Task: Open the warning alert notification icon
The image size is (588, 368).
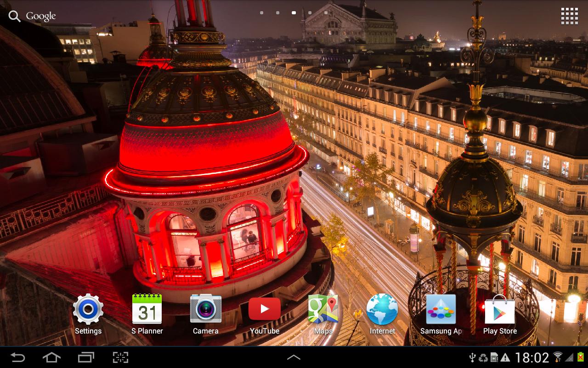Action: 505,357
